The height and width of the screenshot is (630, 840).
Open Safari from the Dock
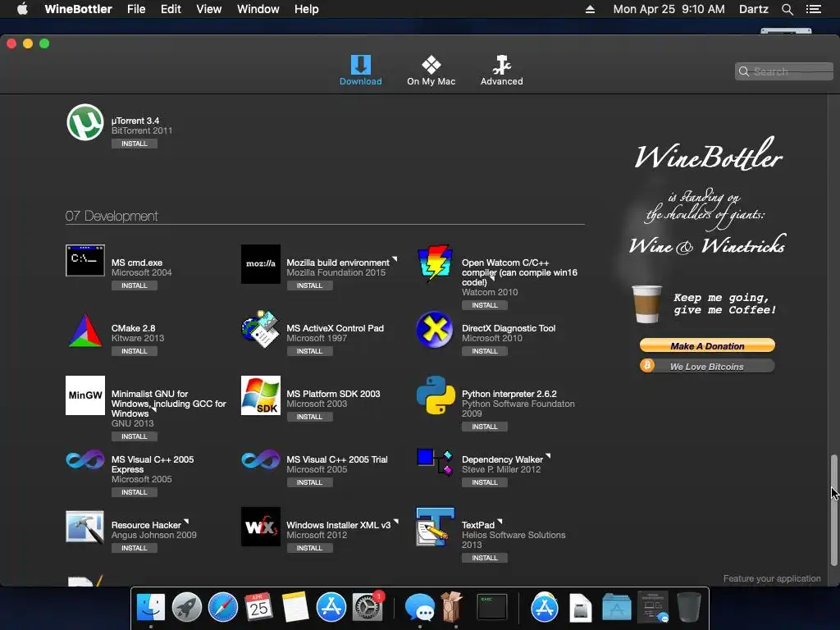click(x=223, y=608)
